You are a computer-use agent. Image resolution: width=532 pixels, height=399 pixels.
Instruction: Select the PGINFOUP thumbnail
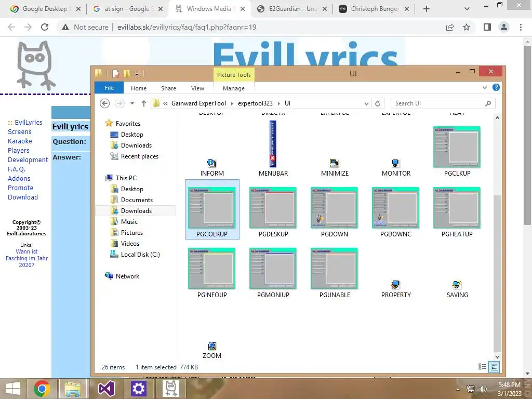[212, 269]
